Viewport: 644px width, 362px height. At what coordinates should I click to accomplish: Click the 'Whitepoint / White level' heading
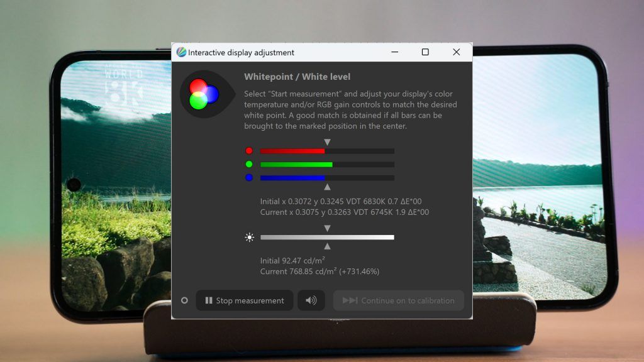297,77
